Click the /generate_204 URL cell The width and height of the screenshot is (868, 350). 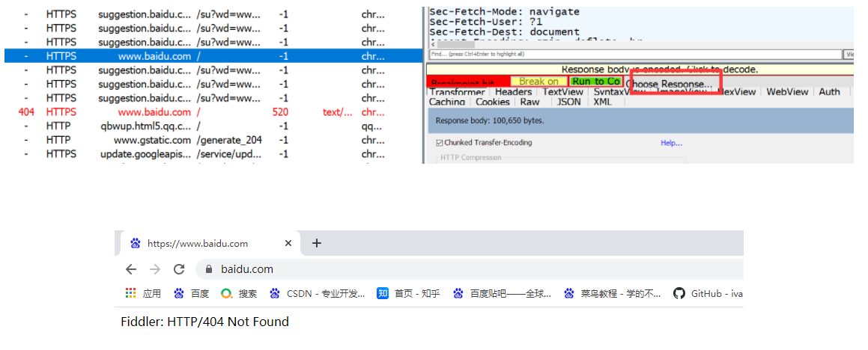230,140
